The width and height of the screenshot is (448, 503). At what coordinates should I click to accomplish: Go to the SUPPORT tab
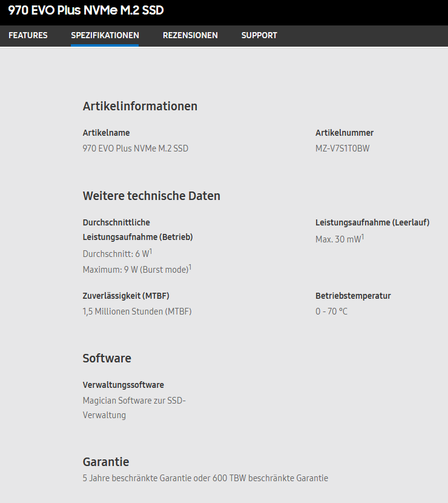pos(259,35)
